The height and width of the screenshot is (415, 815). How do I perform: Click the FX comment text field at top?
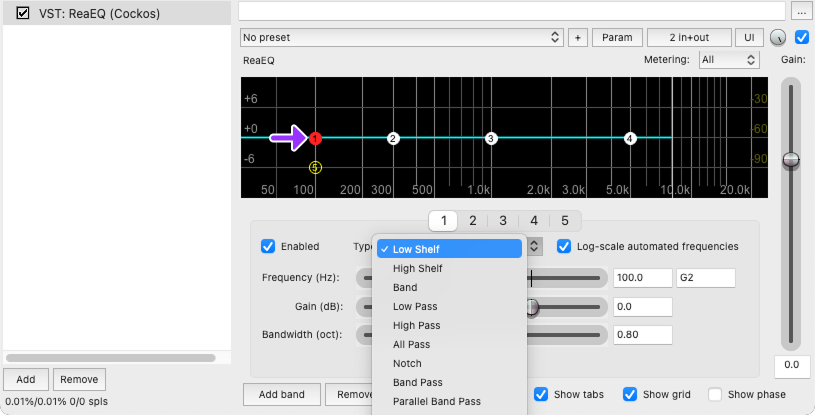coord(512,10)
